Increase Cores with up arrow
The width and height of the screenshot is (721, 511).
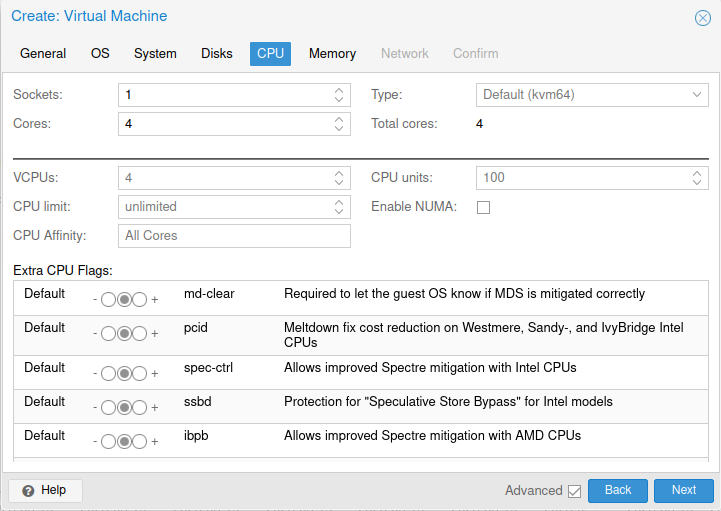339,119
